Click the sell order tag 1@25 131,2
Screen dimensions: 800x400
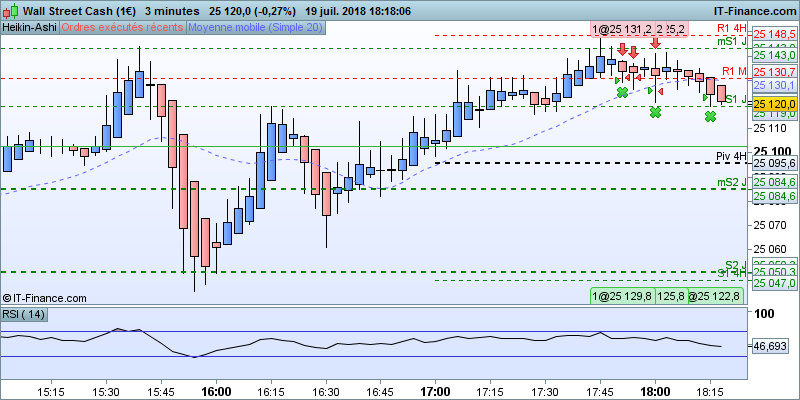coord(621,30)
